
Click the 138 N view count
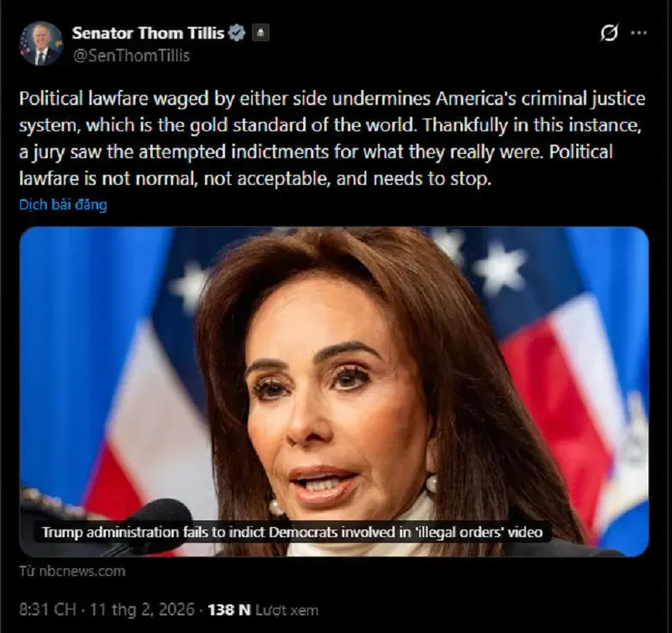(228, 609)
